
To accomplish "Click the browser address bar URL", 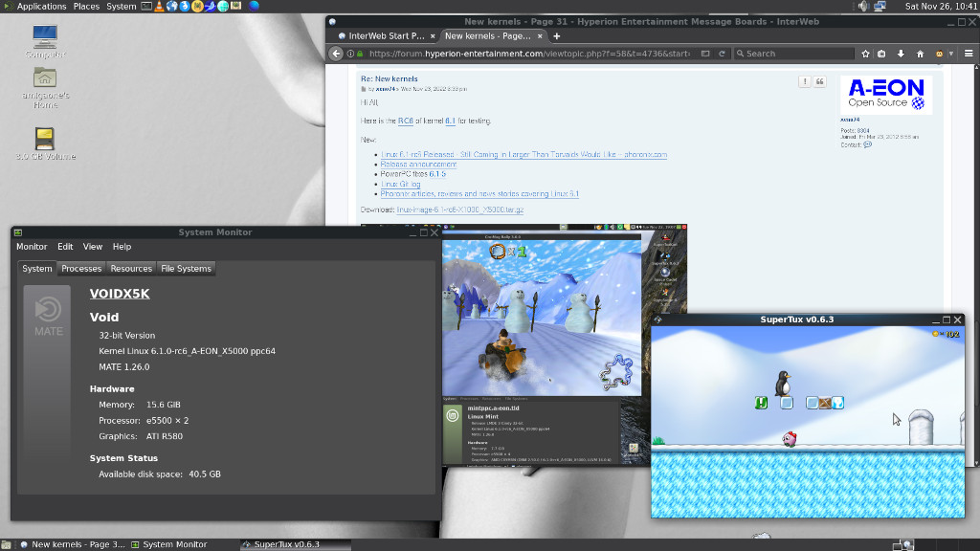I will (x=529, y=54).
